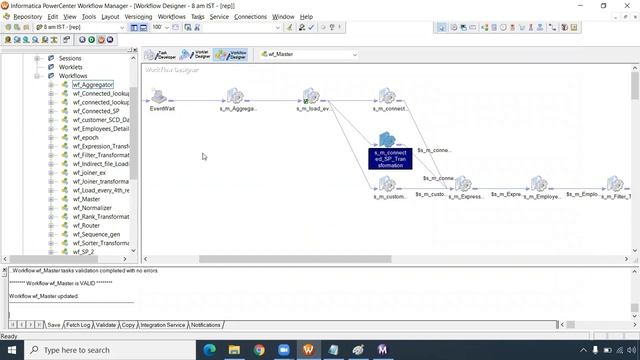
Task: Switch to Notifications output tab
Action: [205, 325]
